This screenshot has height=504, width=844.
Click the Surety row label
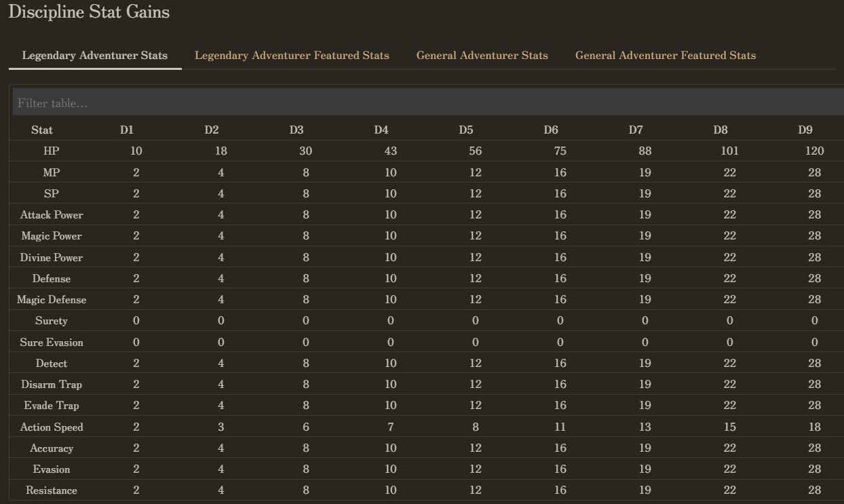[52, 321]
